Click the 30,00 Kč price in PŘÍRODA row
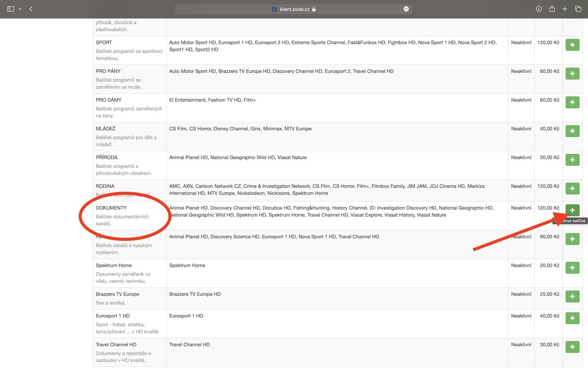The height and width of the screenshot is (368, 588). pyautogui.click(x=550, y=157)
